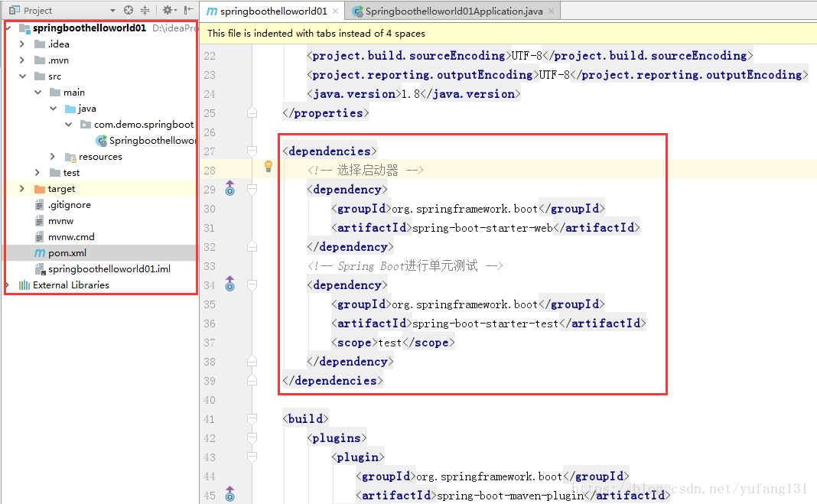Click spring-boot-maven-plugin artifactId text
Screen dimensions: 817x504
click(x=511, y=496)
